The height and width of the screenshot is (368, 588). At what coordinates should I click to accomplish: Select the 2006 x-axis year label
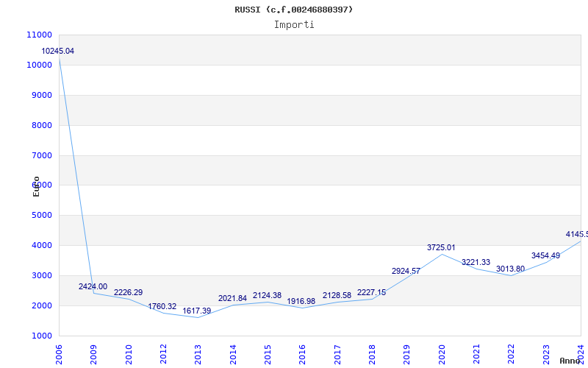coord(59,355)
